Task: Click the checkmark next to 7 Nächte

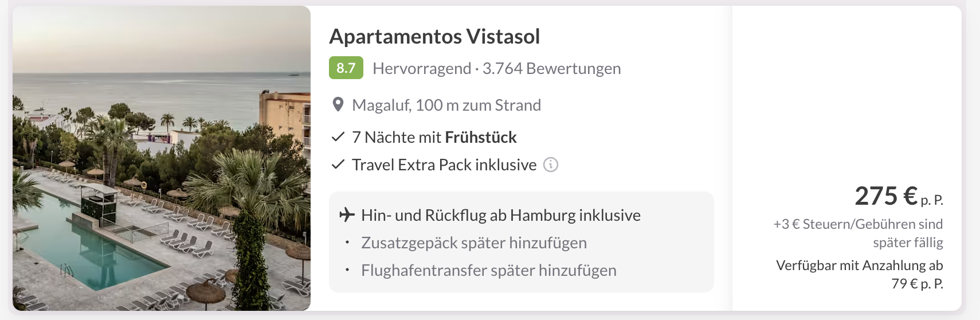Action: [x=338, y=137]
